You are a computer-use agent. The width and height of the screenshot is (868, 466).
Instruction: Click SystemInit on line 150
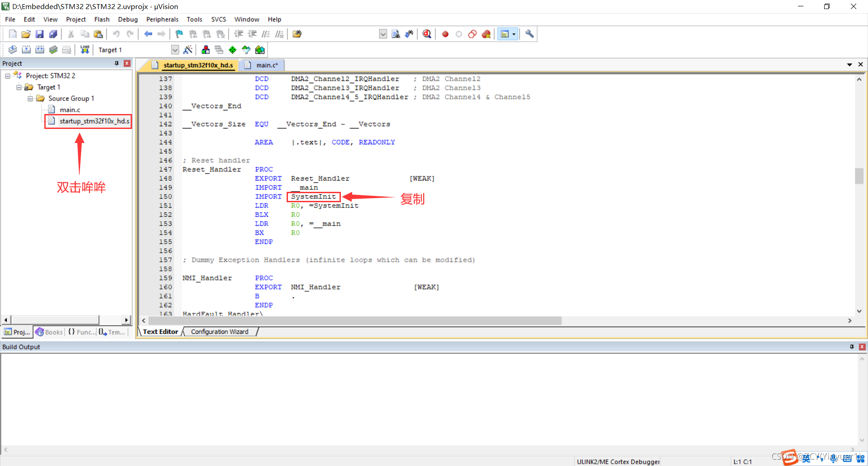(x=313, y=197)
